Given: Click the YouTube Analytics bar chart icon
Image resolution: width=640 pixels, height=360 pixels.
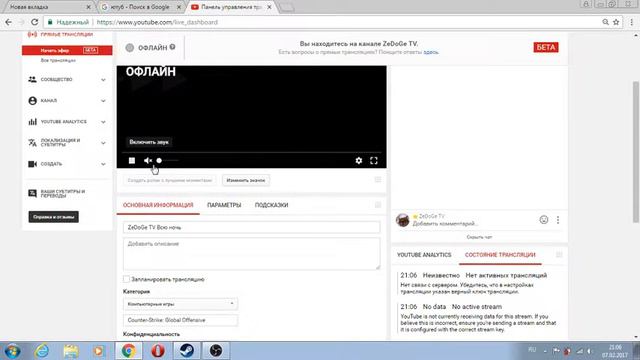Looking at the screenshot, I should click(x=32, y=122).
